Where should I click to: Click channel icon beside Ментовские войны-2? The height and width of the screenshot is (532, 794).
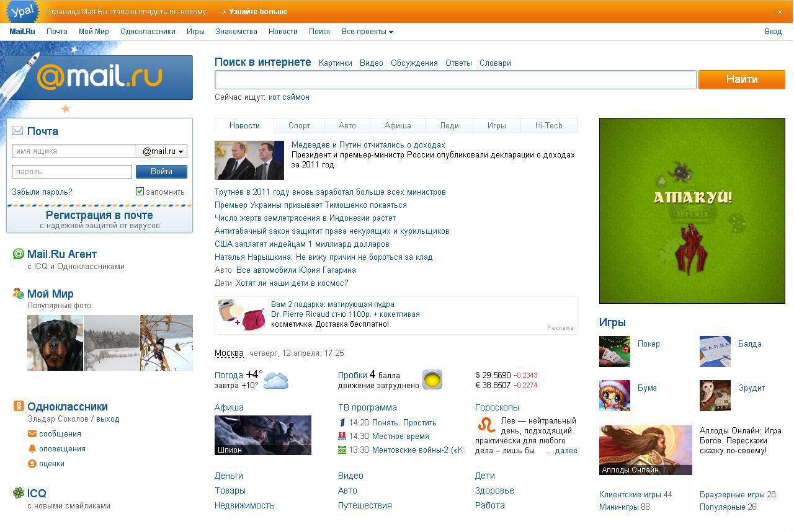click(x=342, y=450)
